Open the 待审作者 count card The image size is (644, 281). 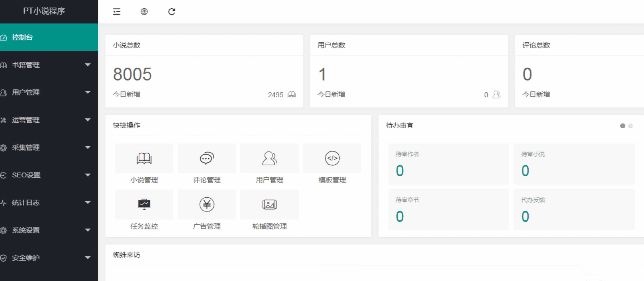point(448,164)
